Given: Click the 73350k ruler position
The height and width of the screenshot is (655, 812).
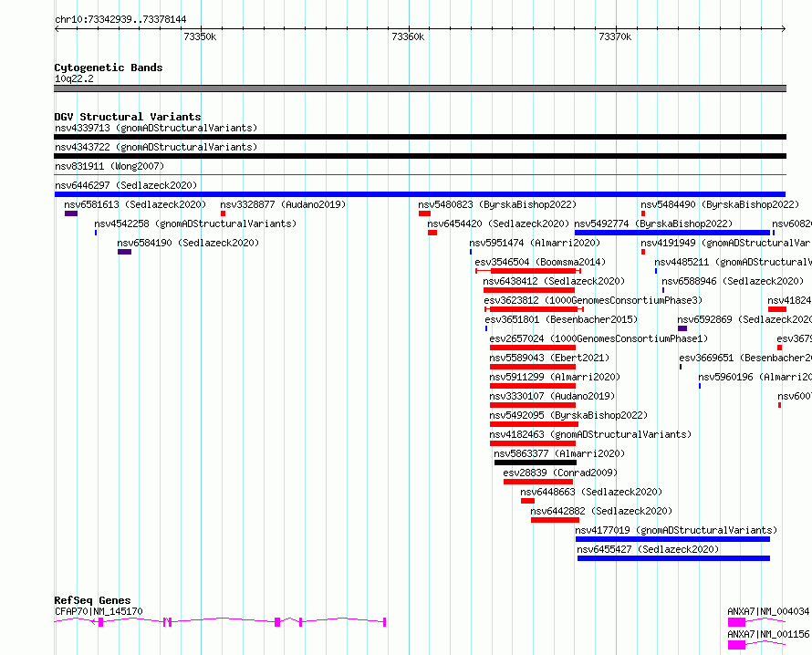Looking at the screenshot, I should tap(201, 36).
